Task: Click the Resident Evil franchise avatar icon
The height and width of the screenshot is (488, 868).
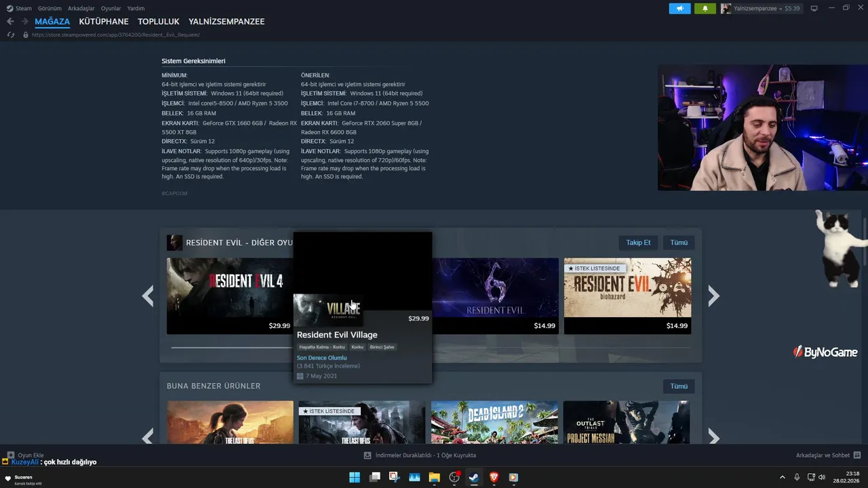Action: click(174, 243)
